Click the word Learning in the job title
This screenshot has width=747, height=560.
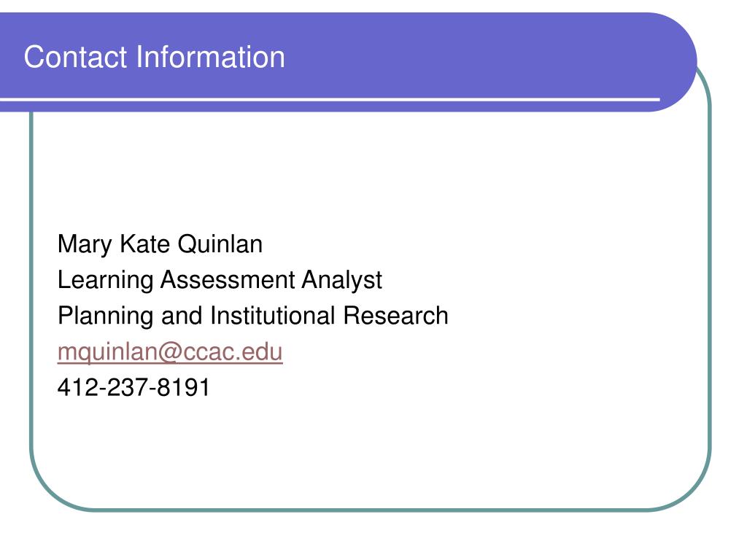[105, 281]
